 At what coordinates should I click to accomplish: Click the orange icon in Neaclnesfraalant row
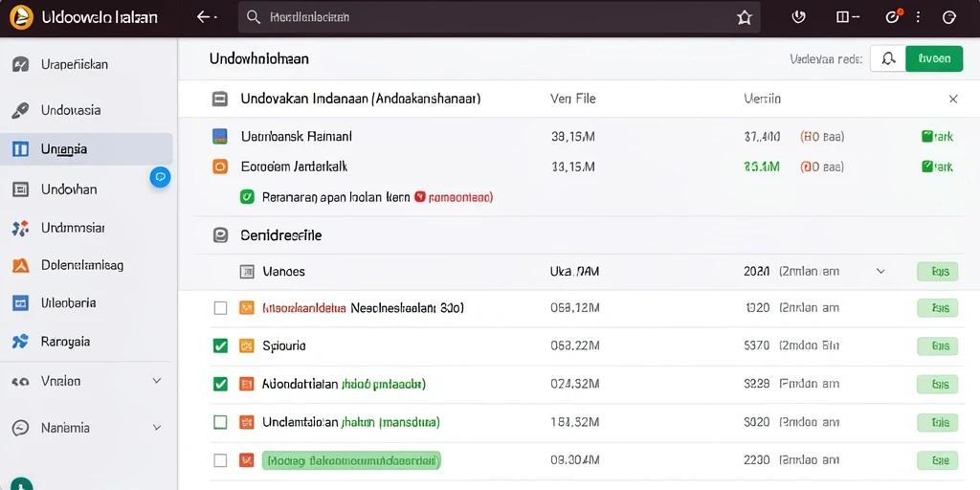click(247, 308)
